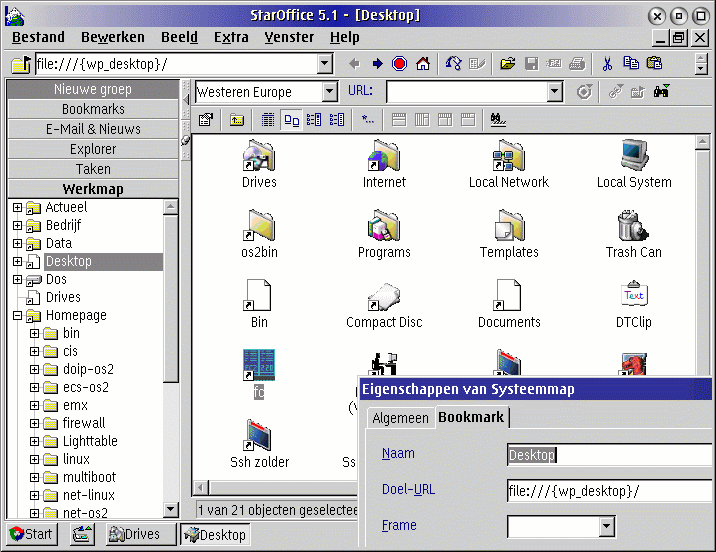This screenshot has width=716, height=552.
Task: Click the open file folder icon
Action: 507,64
